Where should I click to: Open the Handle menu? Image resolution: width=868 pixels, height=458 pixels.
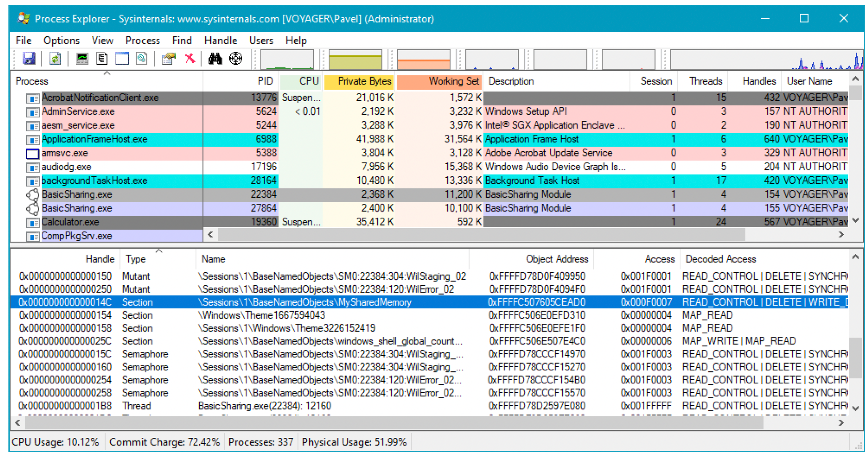[x=221, y=40]
